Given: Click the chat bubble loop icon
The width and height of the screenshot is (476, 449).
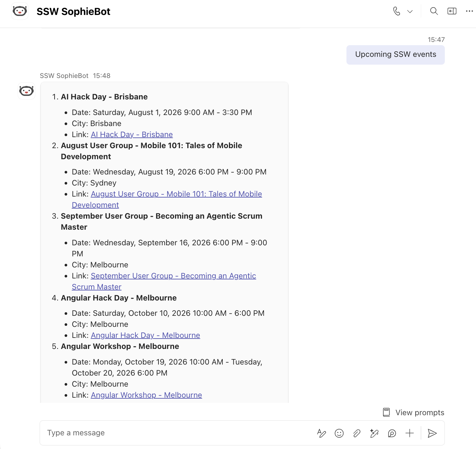Looking at the screenshot, I should 392,433.
